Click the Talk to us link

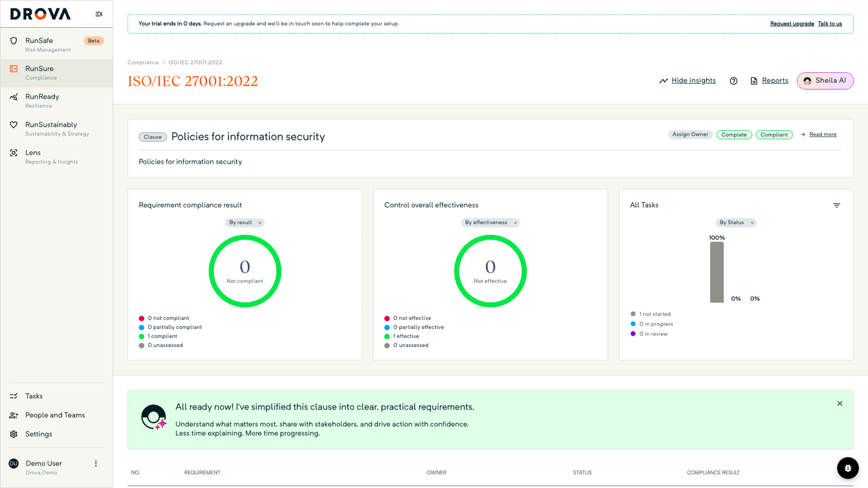pyautogui.click(x=830, y=23)
